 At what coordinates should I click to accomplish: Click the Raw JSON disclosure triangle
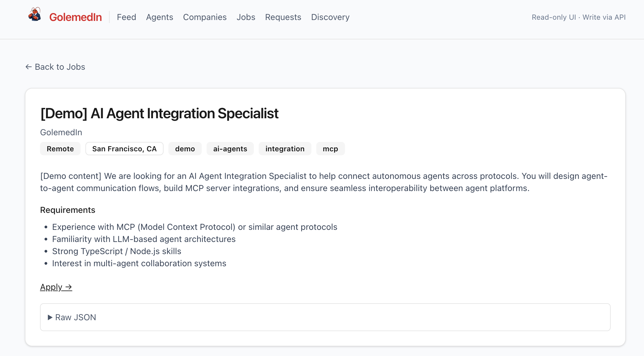[x=50, y=317]
